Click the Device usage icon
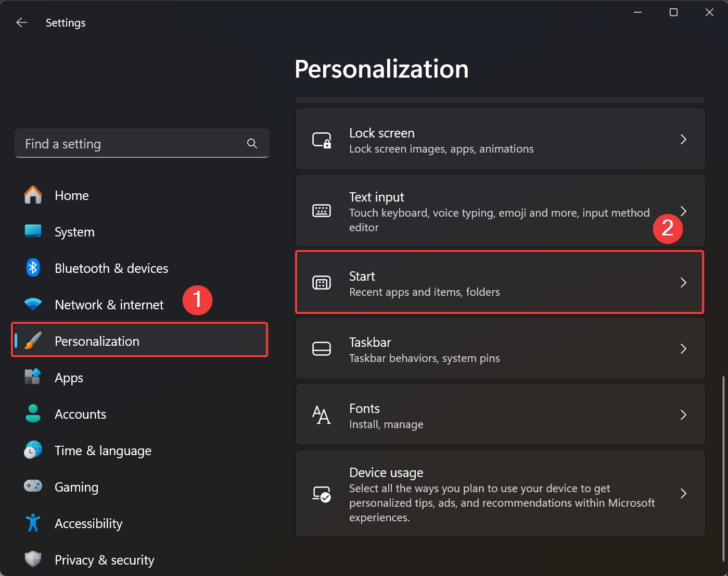 [x=322, y=494]
